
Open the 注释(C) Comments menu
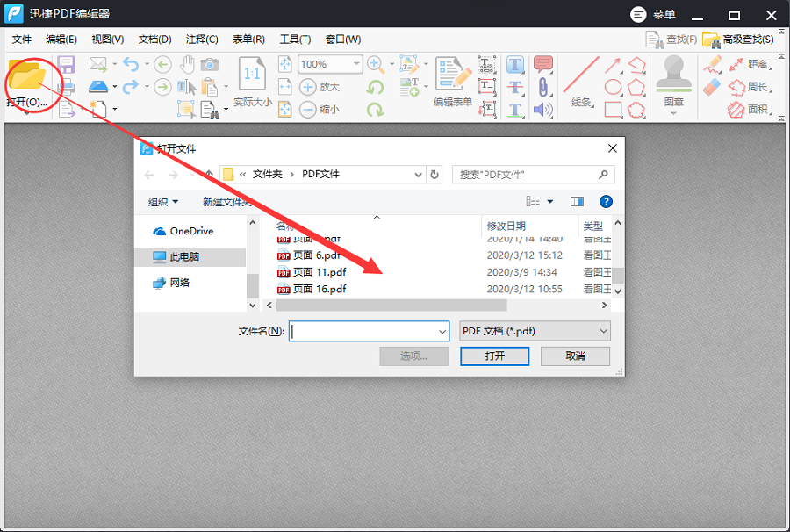tap(202, 40)
